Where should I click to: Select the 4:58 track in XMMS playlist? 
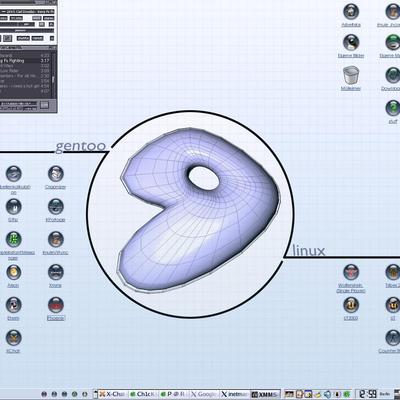click(x=25, y=86)
